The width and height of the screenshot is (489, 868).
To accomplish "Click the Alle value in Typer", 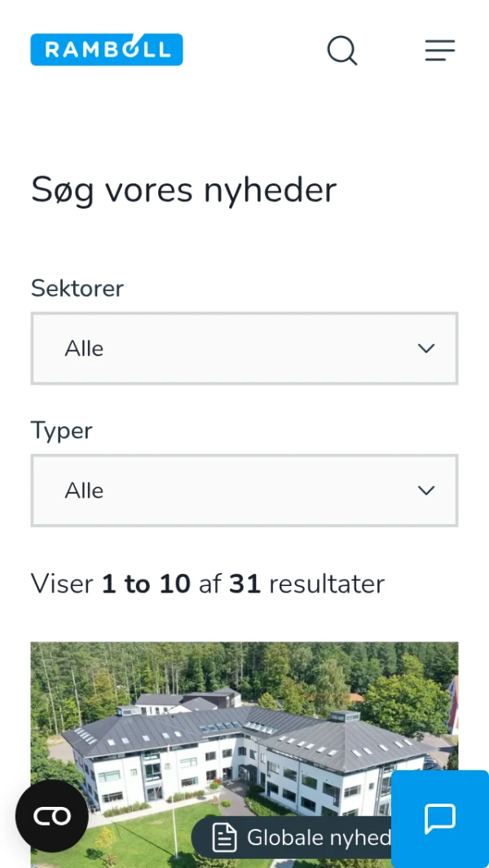I will [x=84, y=491].
